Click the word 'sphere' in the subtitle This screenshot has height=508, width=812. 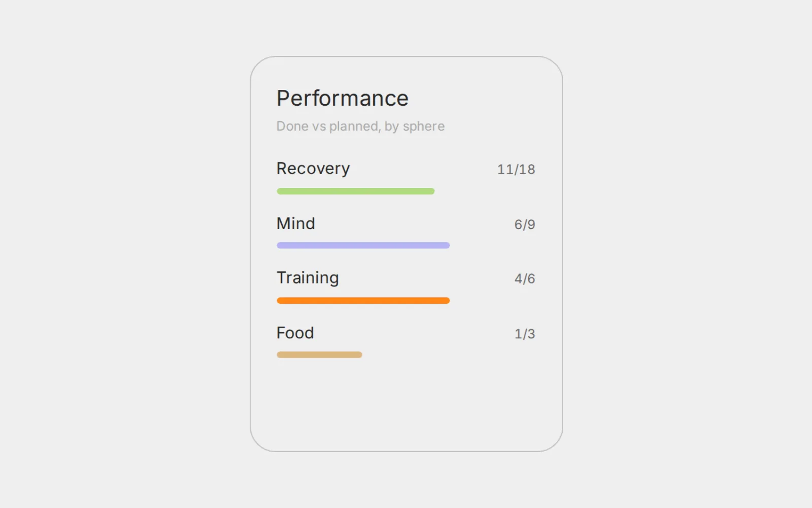tap(424, 126)
